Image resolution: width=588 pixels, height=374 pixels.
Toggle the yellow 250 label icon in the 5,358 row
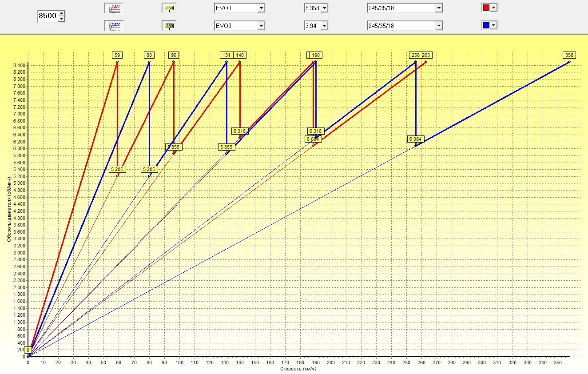coord(169,8)
